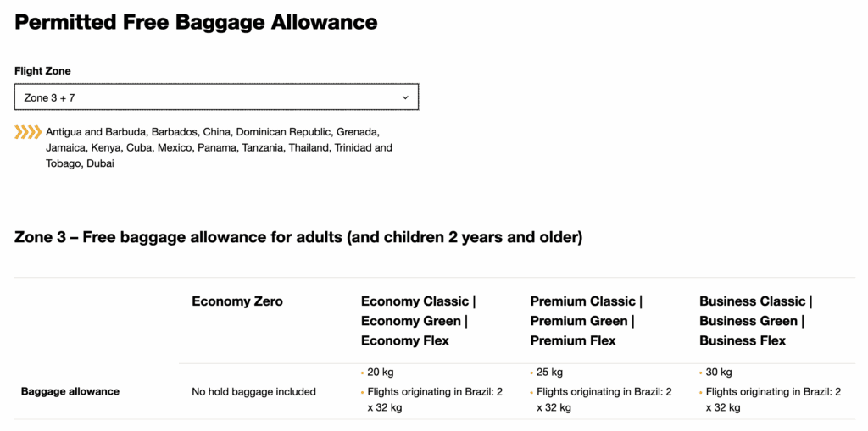Image resolution: width=868 pixels, height=431 pixels.
Task: Click the 20 kg bullet entry
Action: (381, 372)
